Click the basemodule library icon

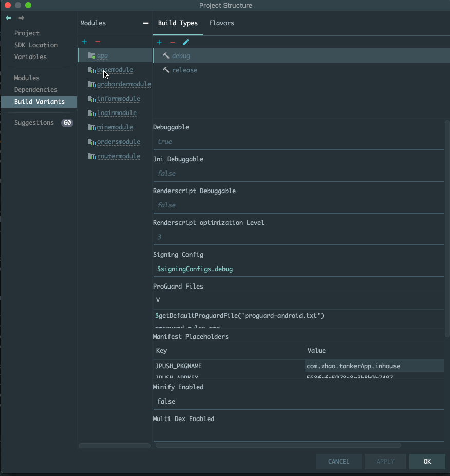click(91, 70)
